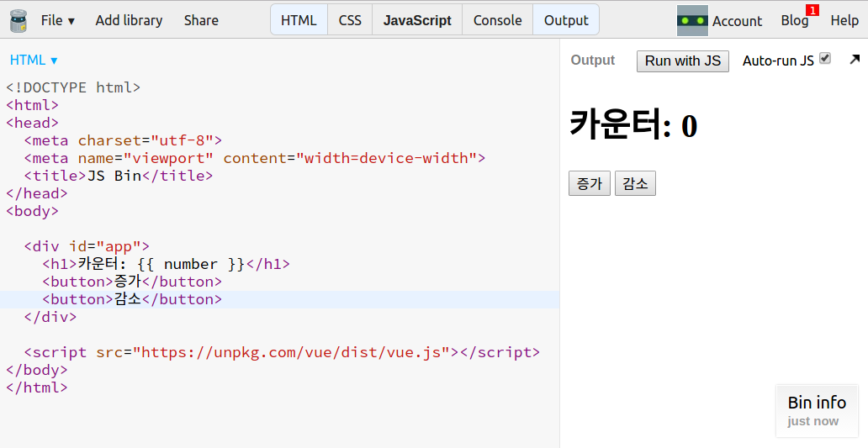Image resolution: width=868 pixels, height=448 pixels.
Task: Open the Account avatar icon
Action: (x=692, y=20)
